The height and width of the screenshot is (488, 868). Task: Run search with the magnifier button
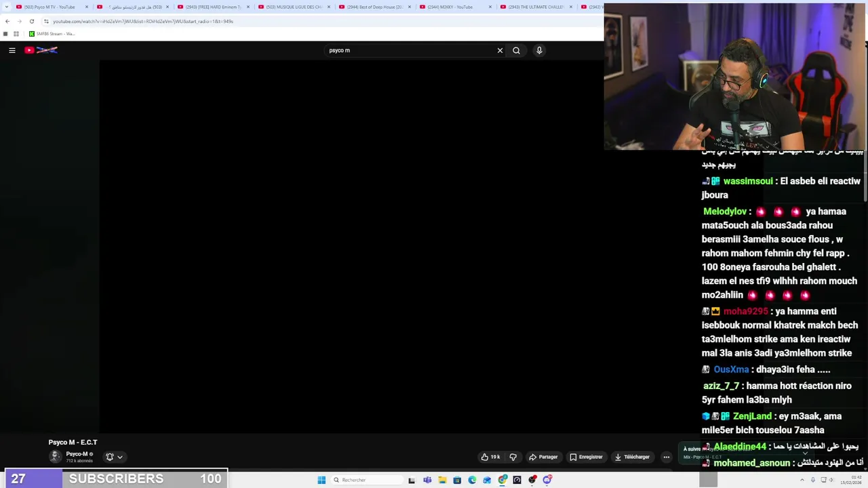pyautogui.click(x=516, y=50)
